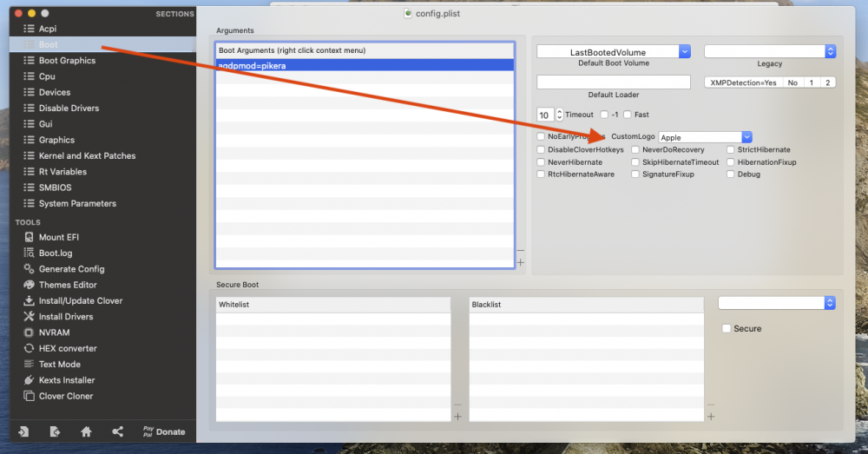Viewport: 868px width, 454px height.
Task: Select XMPDetection 2 segment
Action: [x=827, y=82]
